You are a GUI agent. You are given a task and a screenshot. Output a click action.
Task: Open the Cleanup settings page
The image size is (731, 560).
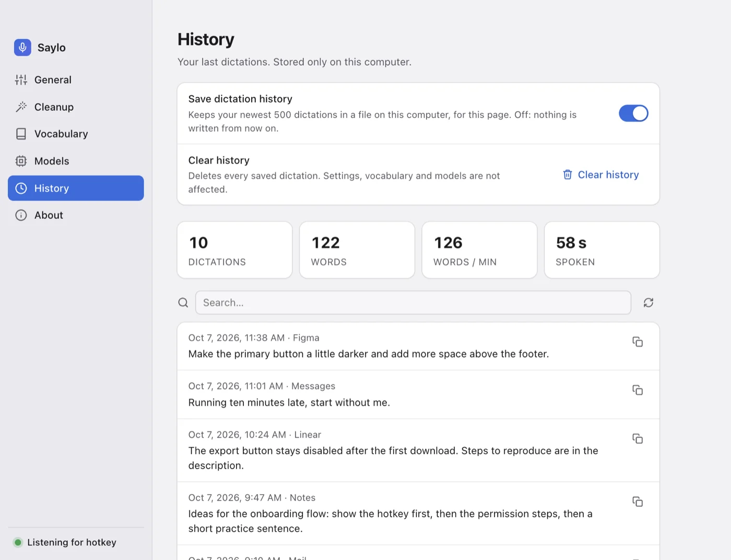(x=76, y=107)
